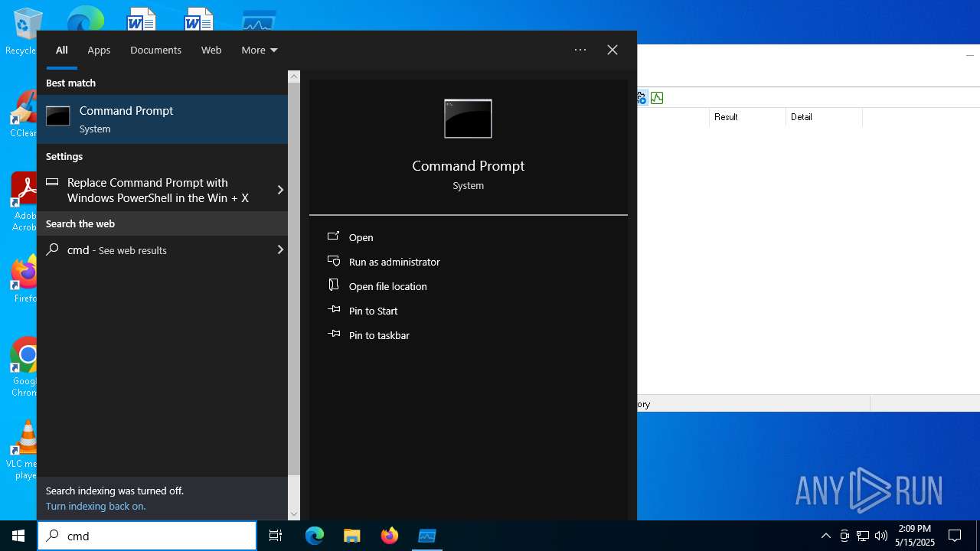
Task: Click scroll down arrow in results list
Action: tap(294, 514)
